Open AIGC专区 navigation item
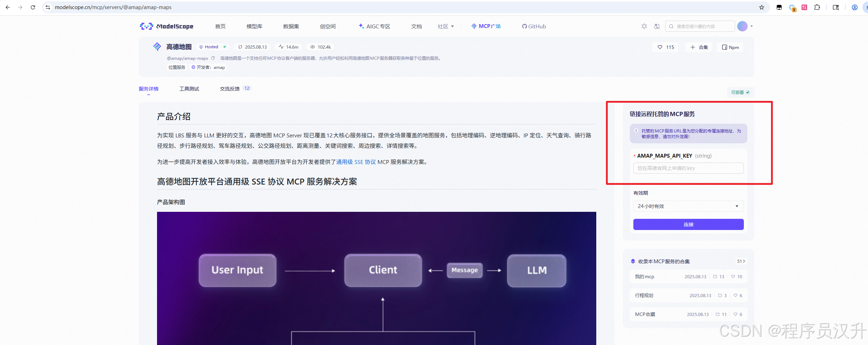Viewport: 868px width, 345px height. (x=375, y=26)
